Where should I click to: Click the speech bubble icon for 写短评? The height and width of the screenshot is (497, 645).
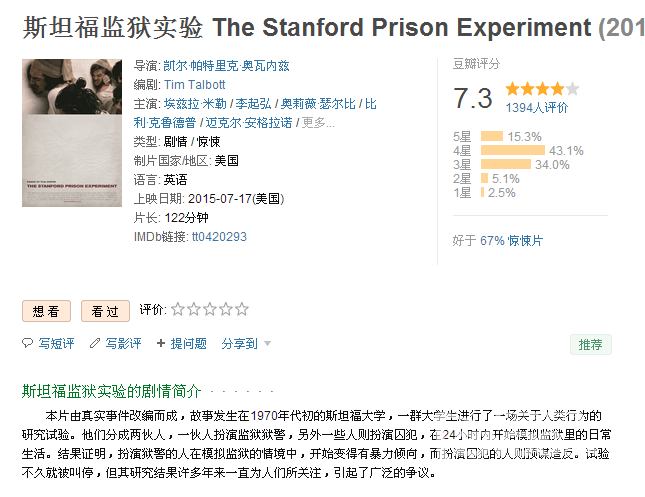pyautogui.click(x=27, y=343)
